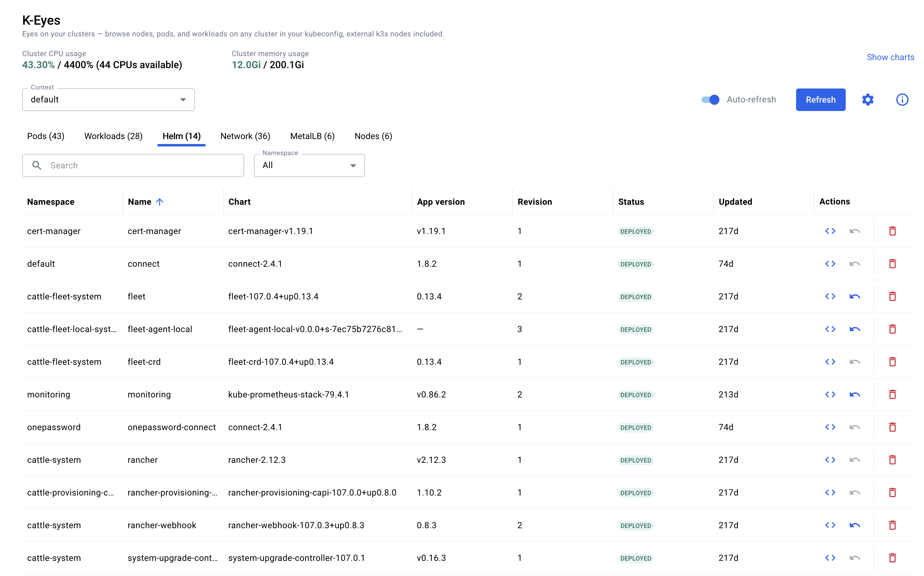The width and height of the screenshot is (924, 576).
Task: Click the Refresh button
Action: [x=820, y=100]
